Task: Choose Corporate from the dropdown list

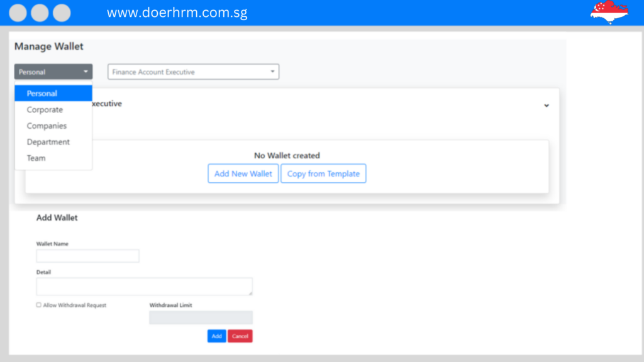Action: tap(53, 109)
